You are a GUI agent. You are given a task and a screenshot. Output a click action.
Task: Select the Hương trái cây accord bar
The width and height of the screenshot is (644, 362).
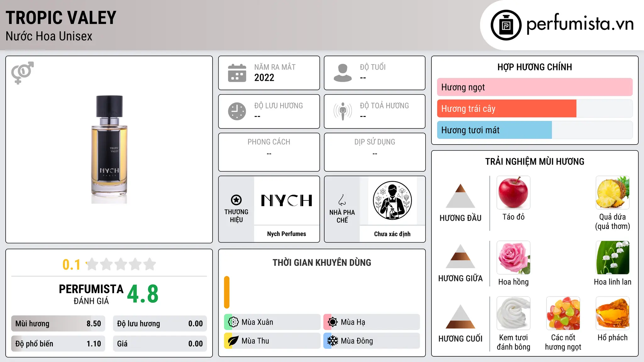[x=535, y=108]
